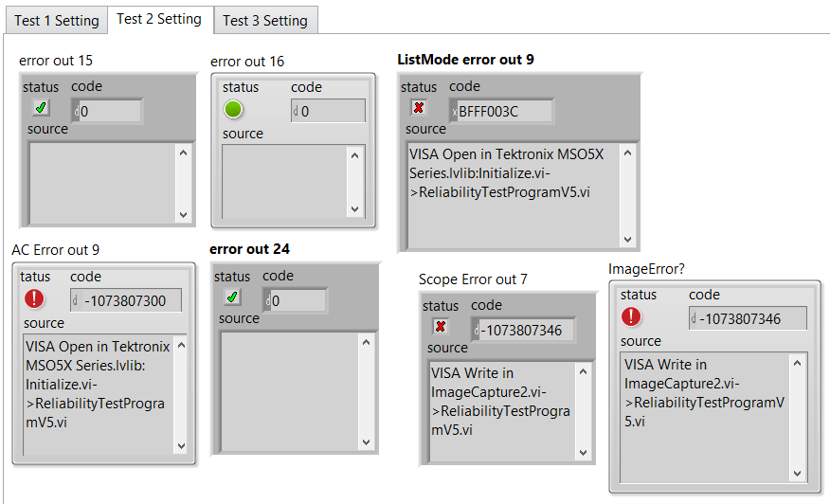
Task: Click scroll up arrow in Scope Error out 7 source
Action: (584, 371)
